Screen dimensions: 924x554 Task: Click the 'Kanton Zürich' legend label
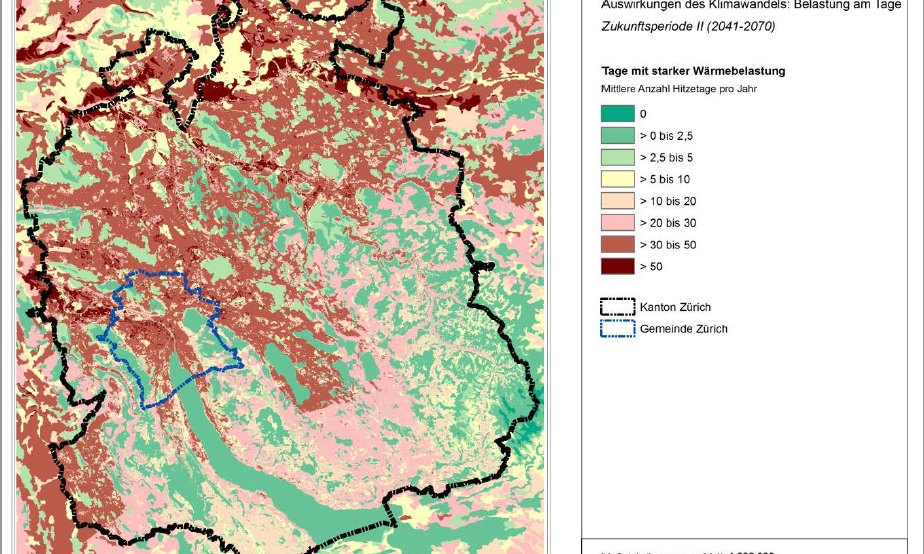tap(675, 307)
